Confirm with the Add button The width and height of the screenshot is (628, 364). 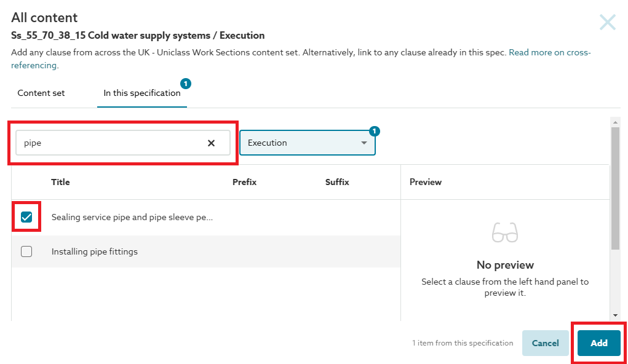[598, 343]
